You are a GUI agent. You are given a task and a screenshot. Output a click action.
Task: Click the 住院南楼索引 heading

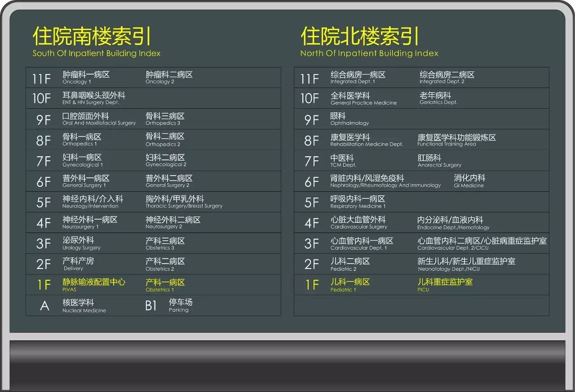[92, 36]
